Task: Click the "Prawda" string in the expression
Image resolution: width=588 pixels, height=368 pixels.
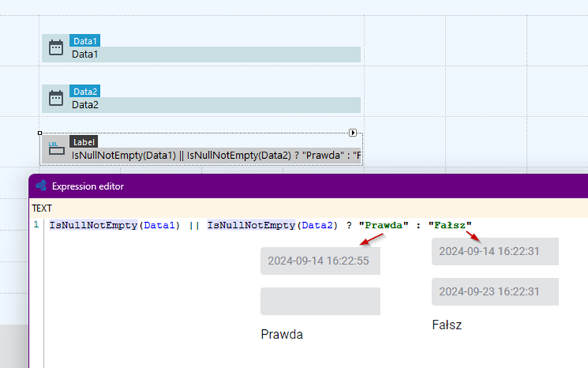Action: click(x=383, y=225)
